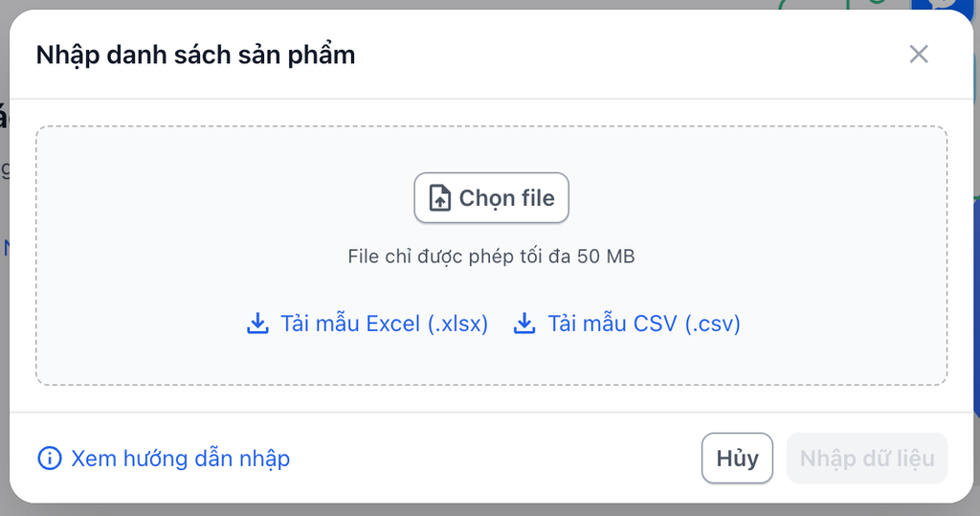Click the upload icon in Chọn file
Screen dimensions: 980x516
click(x=439, y=198)
